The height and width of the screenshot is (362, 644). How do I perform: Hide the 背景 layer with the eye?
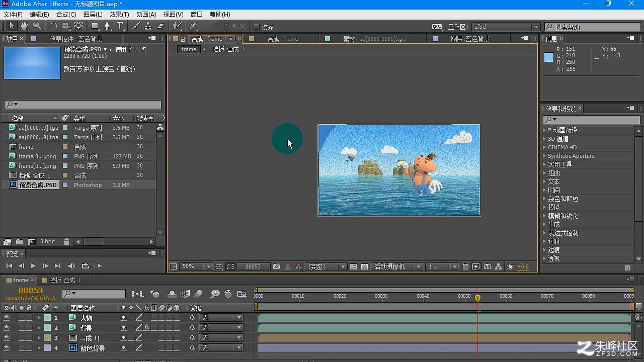[x=7, y=328]
